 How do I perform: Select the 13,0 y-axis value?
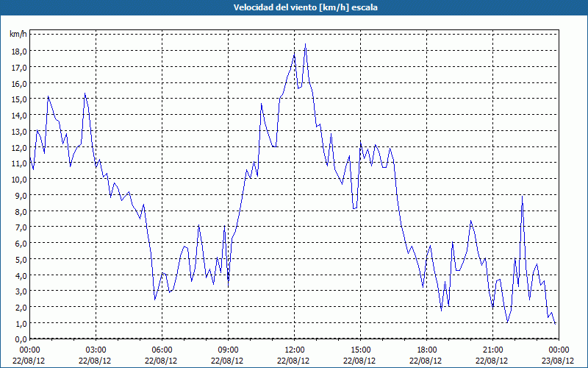[18, 132]
